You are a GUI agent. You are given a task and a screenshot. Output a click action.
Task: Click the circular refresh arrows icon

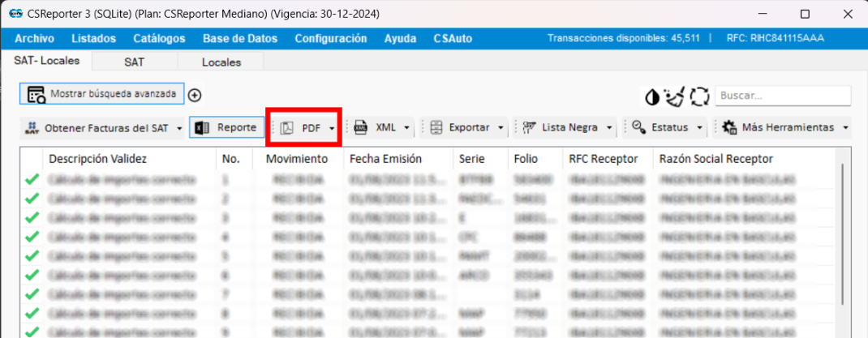coord(700,96)
